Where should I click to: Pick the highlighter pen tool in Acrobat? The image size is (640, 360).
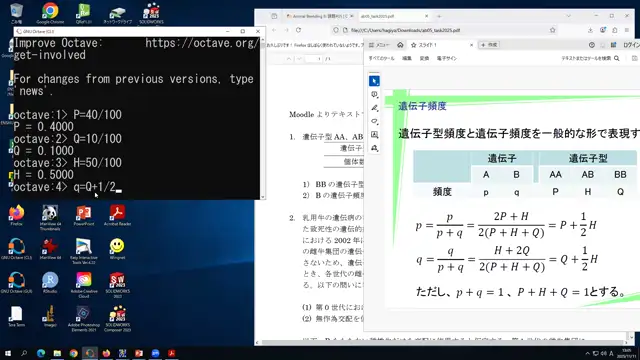pyautogui.click(x=374, y=108)
